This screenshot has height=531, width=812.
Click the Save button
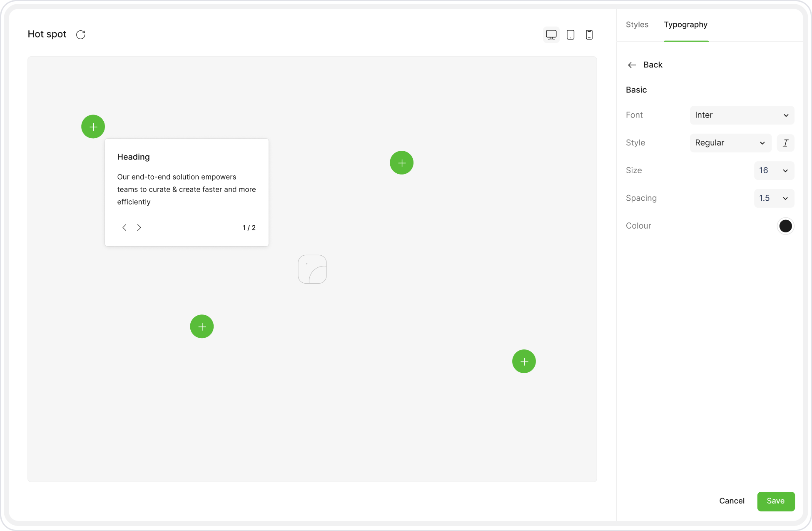(775, 501)
